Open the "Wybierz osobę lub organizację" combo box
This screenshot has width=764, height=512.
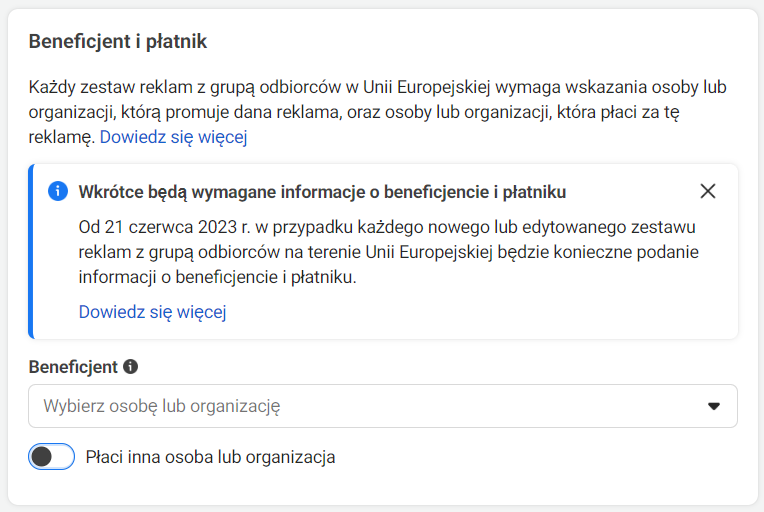click(x=380, y=406)
